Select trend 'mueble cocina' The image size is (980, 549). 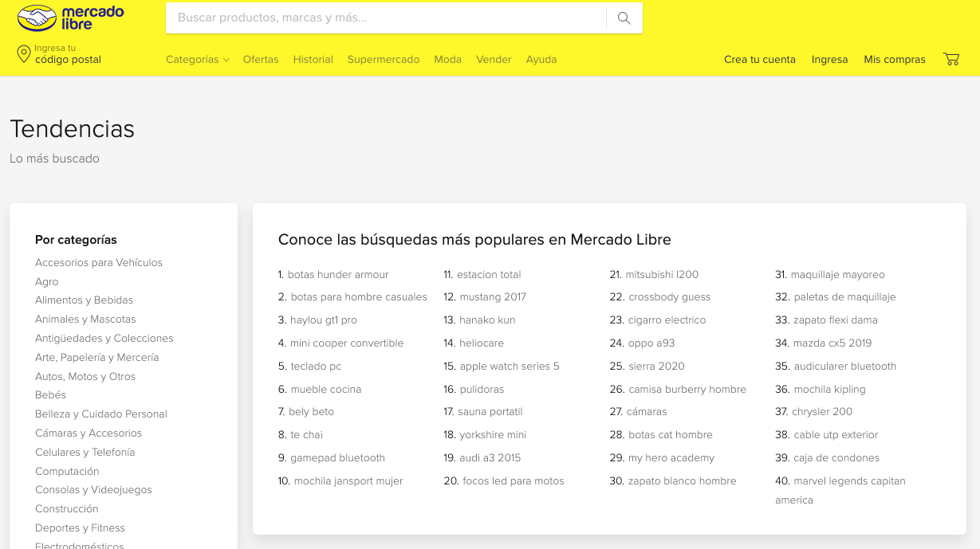tap(326, 390)
